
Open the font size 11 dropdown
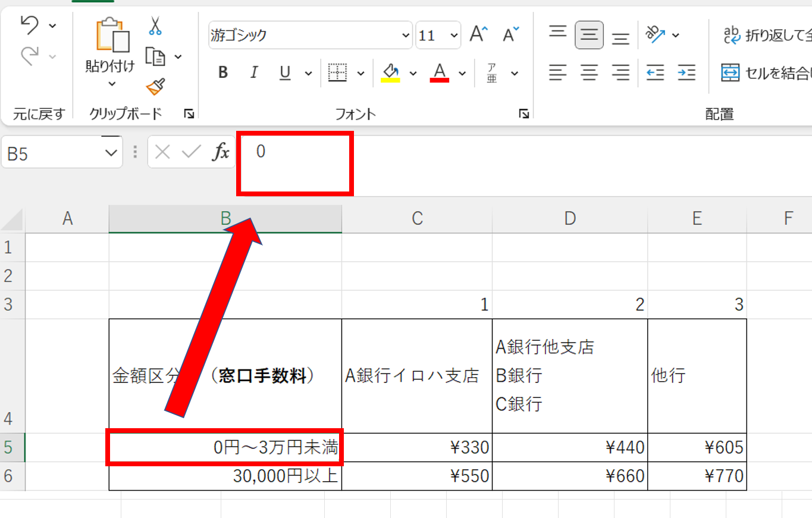[x=454, y=36]
